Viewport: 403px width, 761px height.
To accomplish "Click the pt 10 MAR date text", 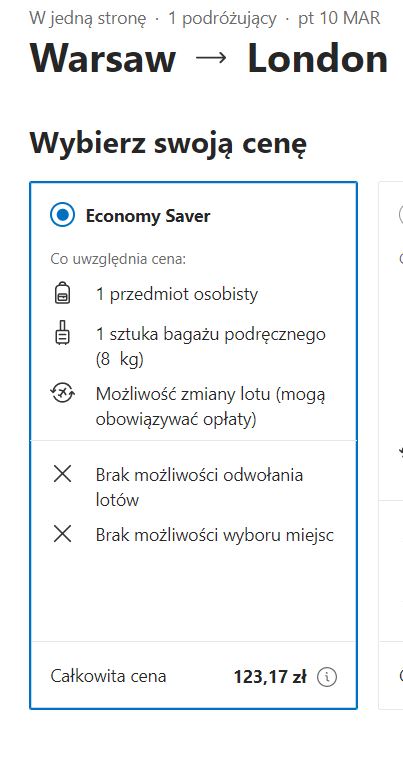I will 339,18.
